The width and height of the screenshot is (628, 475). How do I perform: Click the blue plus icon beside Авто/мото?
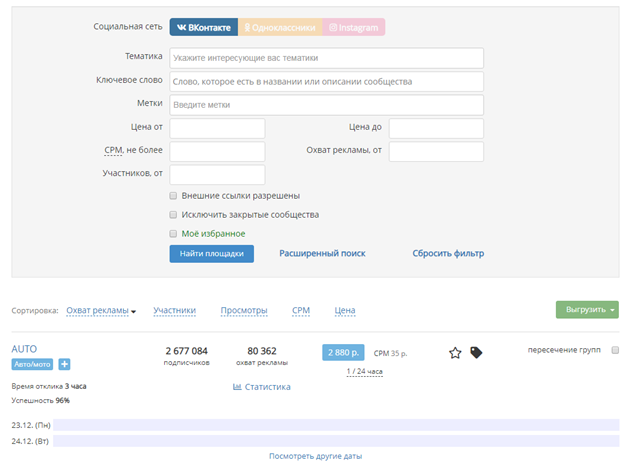tap(64, 364)
